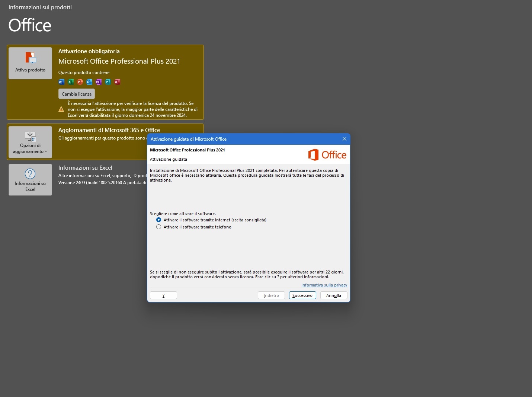The image size is (532, 397).
Task: Click the 'Aggiornamenti di Microsoft 365 e Office' heading
Action: tap(109, 130)
